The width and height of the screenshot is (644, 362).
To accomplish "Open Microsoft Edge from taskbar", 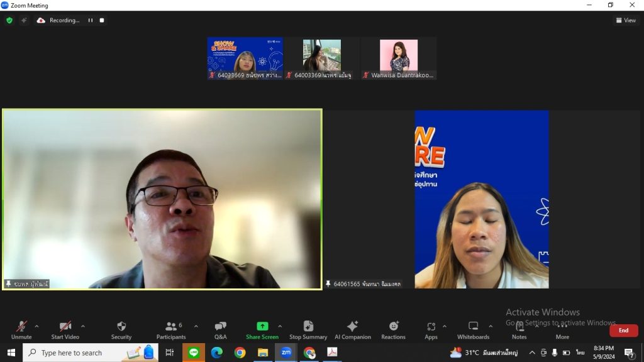I will (x=217, y=353).
